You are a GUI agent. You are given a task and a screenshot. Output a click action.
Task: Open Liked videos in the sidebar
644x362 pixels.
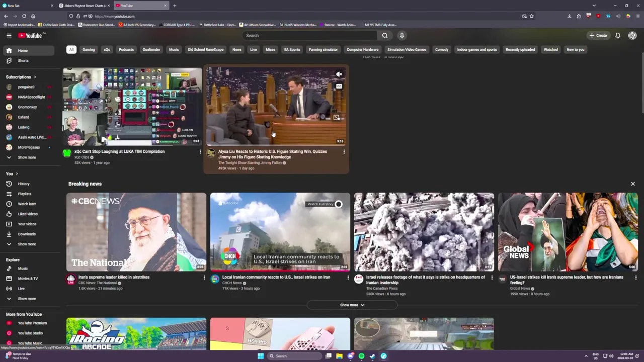click(28, 214)
